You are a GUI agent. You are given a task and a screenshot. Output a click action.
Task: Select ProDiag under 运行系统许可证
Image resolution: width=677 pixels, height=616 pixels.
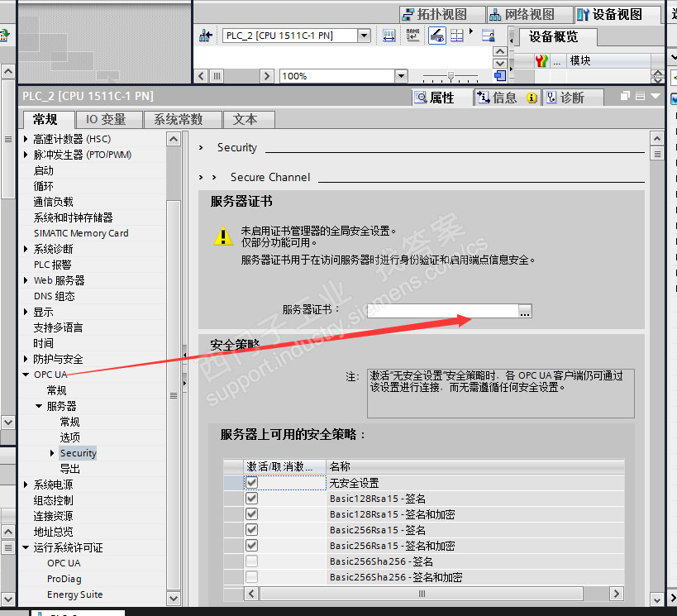click(64, 579)
